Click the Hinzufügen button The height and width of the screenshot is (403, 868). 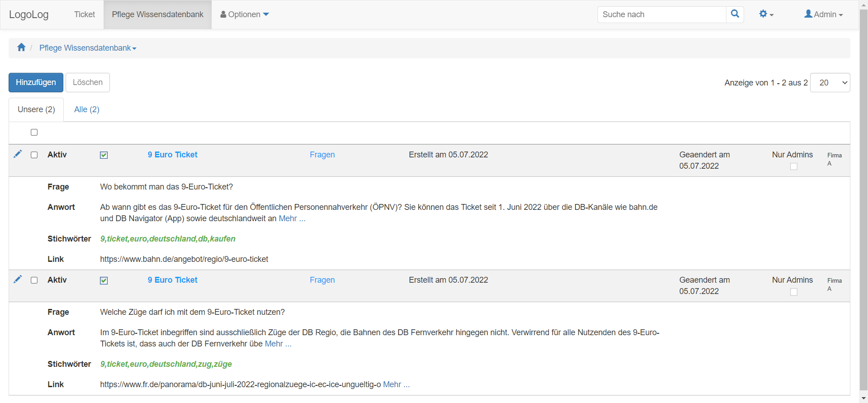pyautogui.click(x=36, y=82)
